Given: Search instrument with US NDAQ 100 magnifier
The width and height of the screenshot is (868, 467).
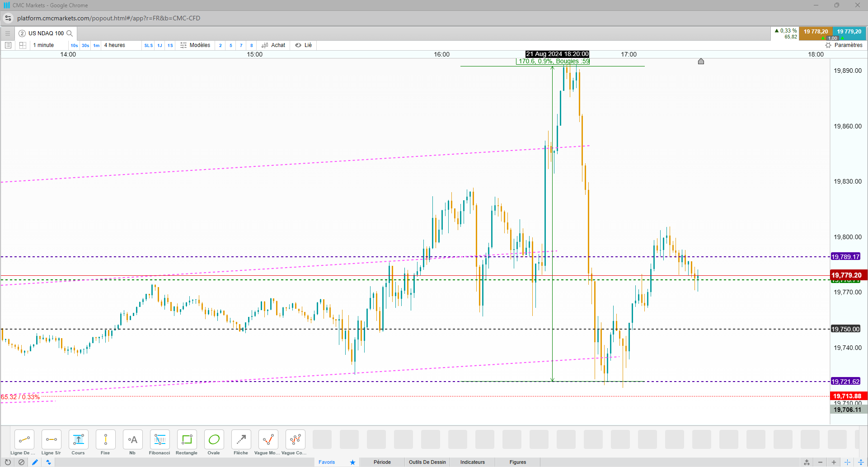Looking at the screenshot, I should (70, 33).
